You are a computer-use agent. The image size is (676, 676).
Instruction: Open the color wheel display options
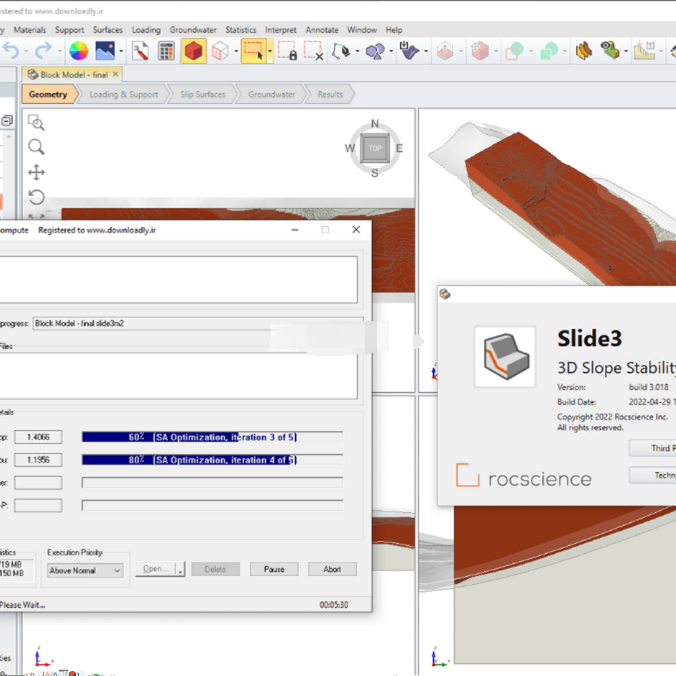click(78, 51)
